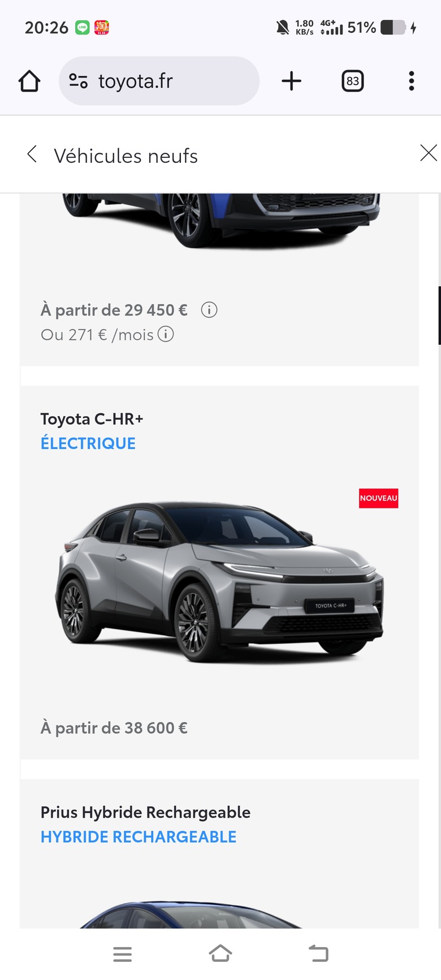Select the ÉLECTRIQUE label under C-HR+
The height and width of the screenshot is (980, 441).
(88, 443)
